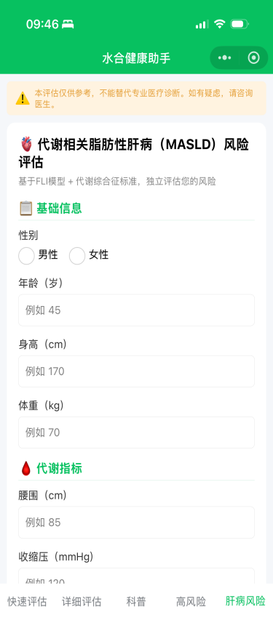
Task: Tap the mini program close target icon
Action: click(x=253, y=58)
